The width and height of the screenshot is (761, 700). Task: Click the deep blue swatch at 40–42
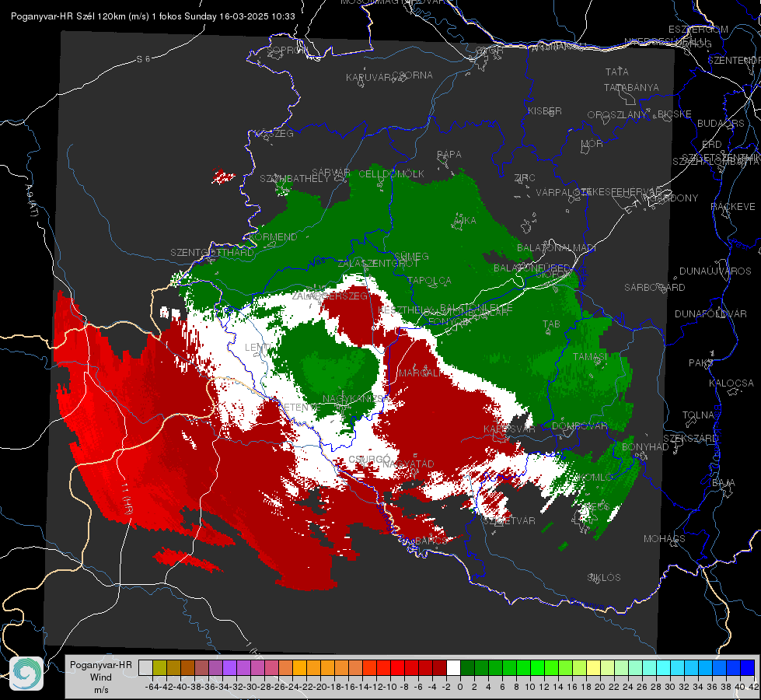(x=748, y=667)
